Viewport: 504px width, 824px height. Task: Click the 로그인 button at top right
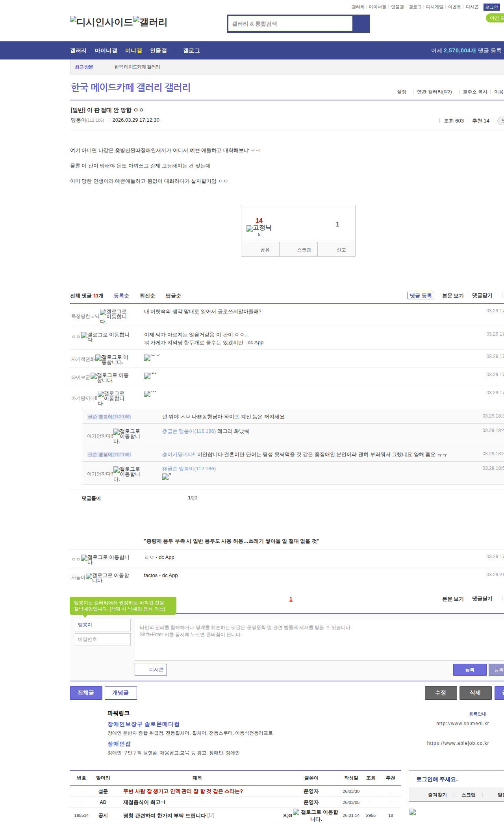[x=491, y=7]
